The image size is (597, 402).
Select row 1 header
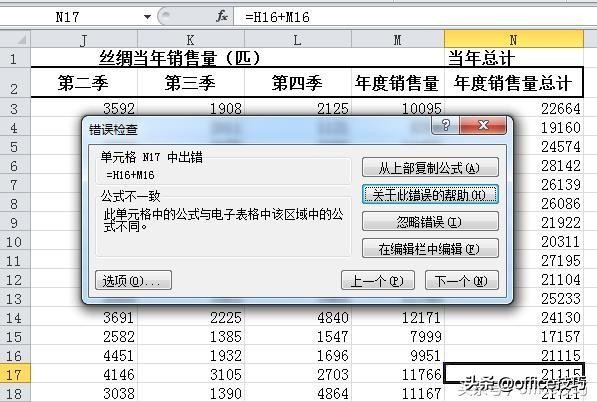point(14,58)
